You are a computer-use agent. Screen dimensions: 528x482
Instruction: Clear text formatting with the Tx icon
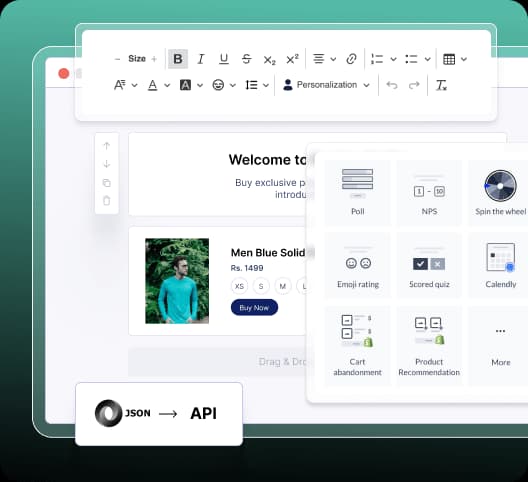(x=441, y=85)
